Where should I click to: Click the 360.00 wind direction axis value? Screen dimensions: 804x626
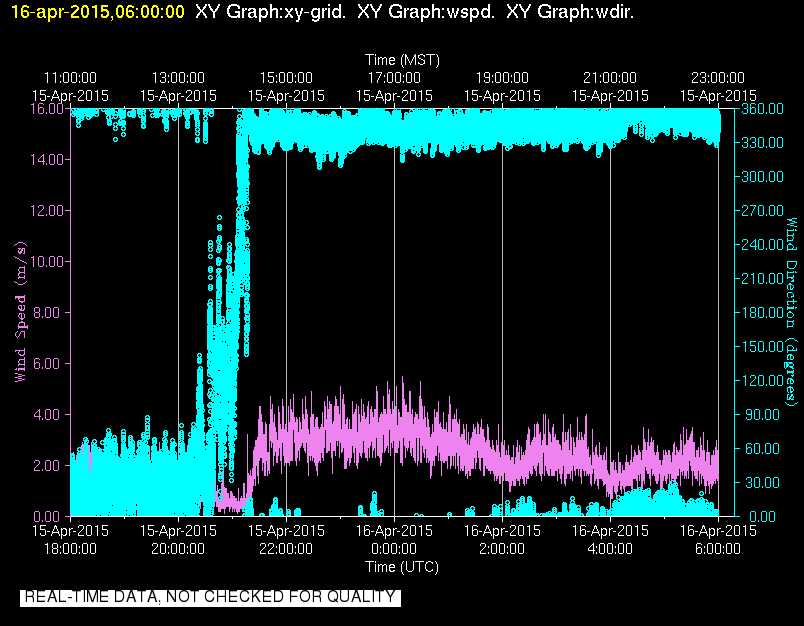coord(762,109)
